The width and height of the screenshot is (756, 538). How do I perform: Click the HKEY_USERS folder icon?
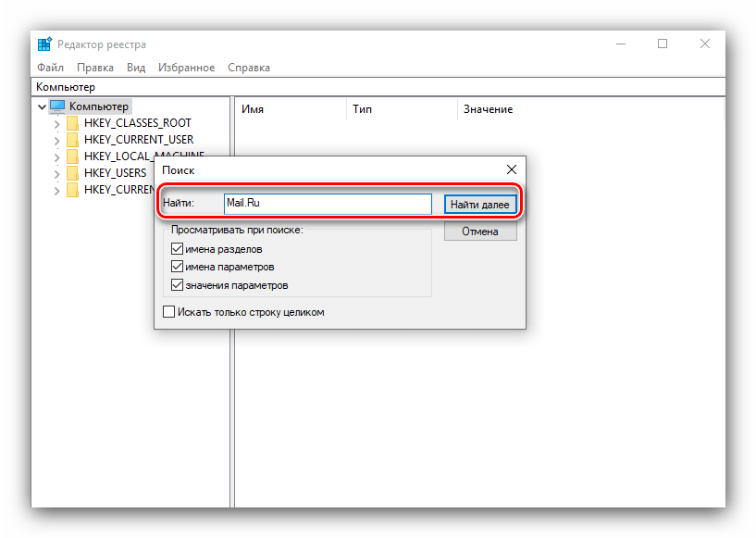72,173
